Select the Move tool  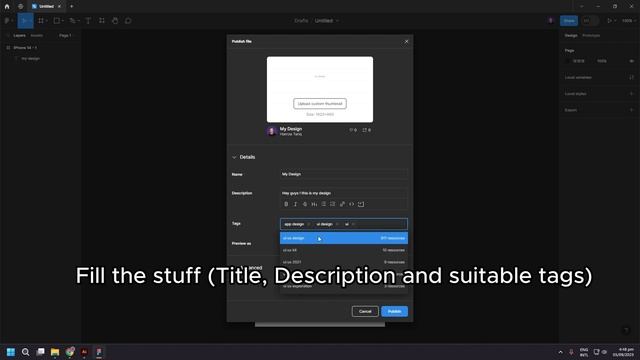click(x=25, y=20)
